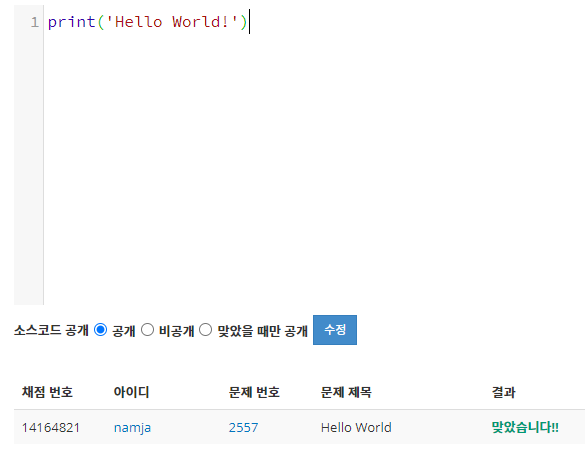
Task: Click the 아이디 column header
Action: pos(131,392)
